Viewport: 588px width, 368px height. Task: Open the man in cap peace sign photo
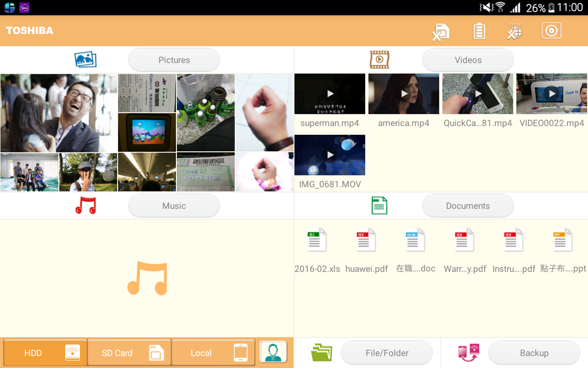tap(88, 172)
